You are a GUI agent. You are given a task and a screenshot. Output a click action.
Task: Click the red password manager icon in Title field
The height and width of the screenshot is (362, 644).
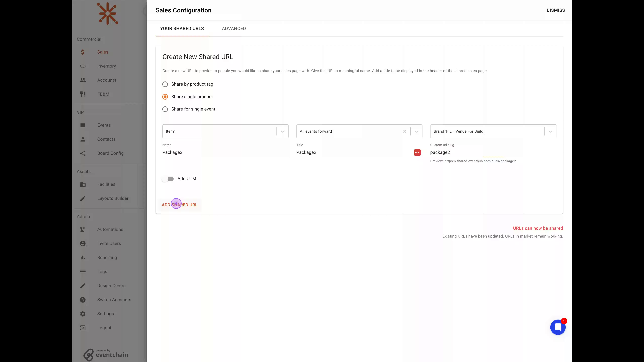pyautogui.click(x=417, y=152)
